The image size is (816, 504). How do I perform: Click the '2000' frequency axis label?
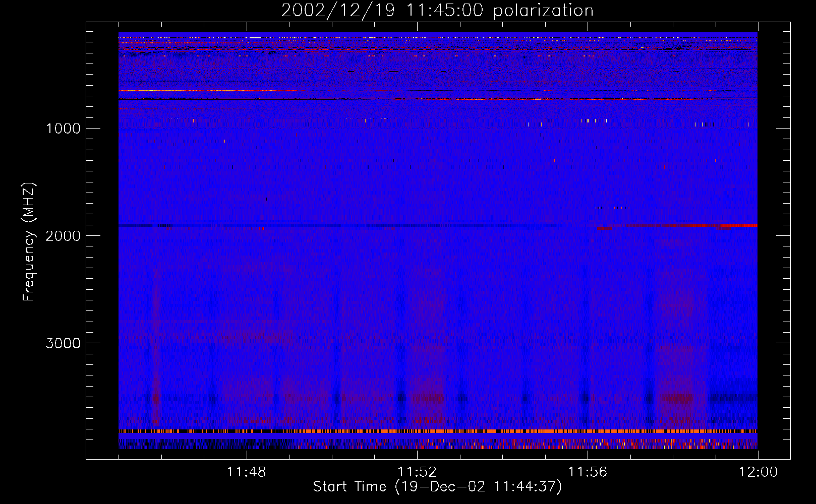[63, 236]
